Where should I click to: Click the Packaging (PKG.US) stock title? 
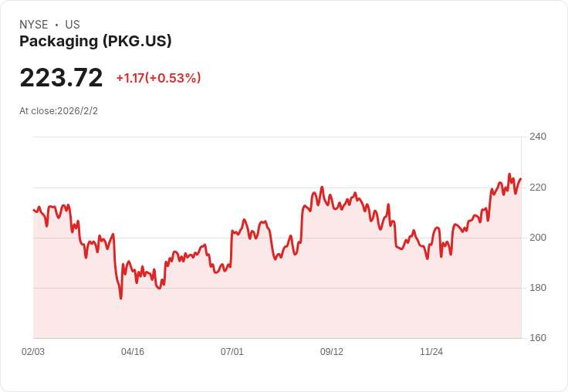click(95, 42)
